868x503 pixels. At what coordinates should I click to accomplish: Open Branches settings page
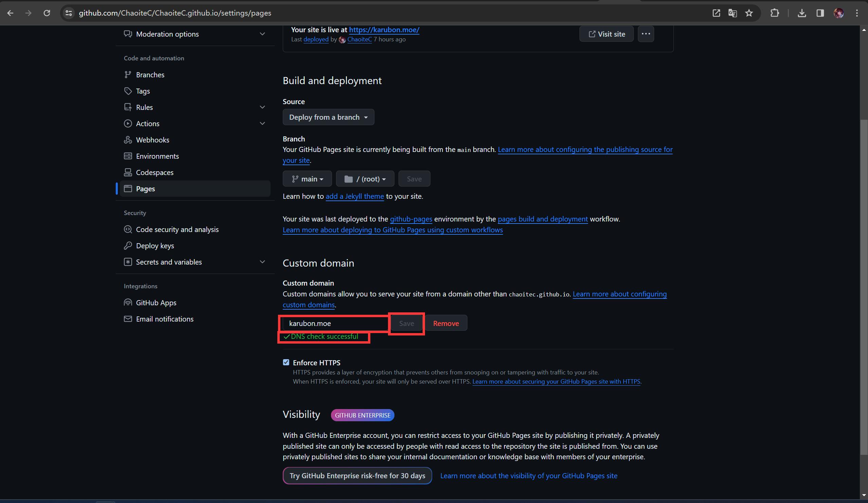tap(150, 75)
